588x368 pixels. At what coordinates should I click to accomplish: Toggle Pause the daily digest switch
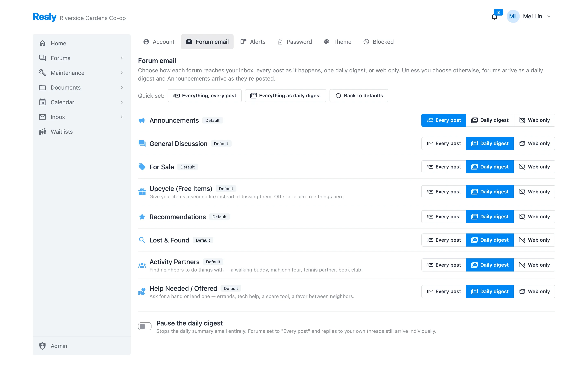(x=145, y=326)
